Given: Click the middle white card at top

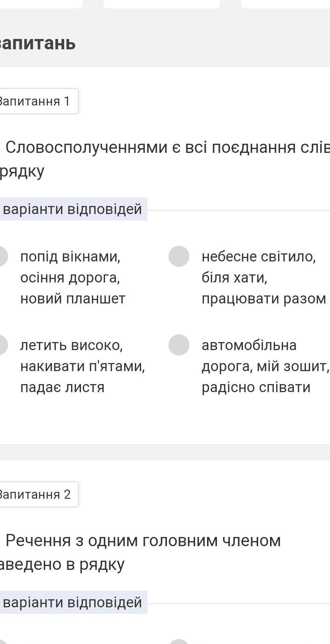Looking at the screenshot, I should point(162,3).
